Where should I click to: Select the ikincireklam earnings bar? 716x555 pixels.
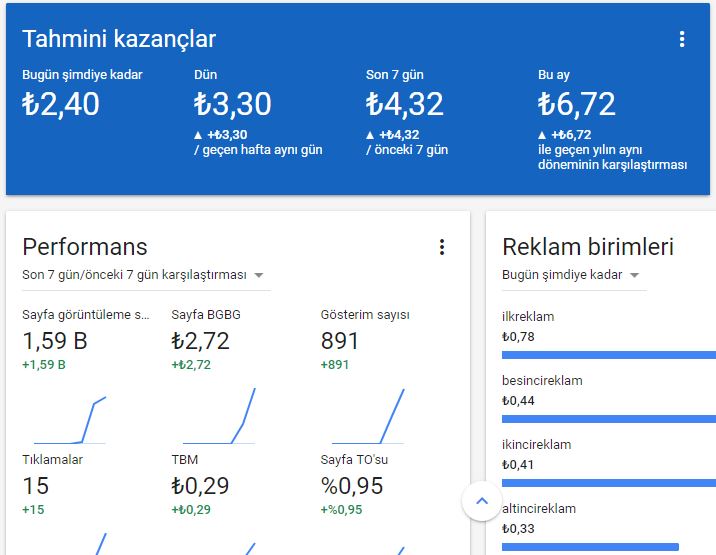[x=608, y=482]
